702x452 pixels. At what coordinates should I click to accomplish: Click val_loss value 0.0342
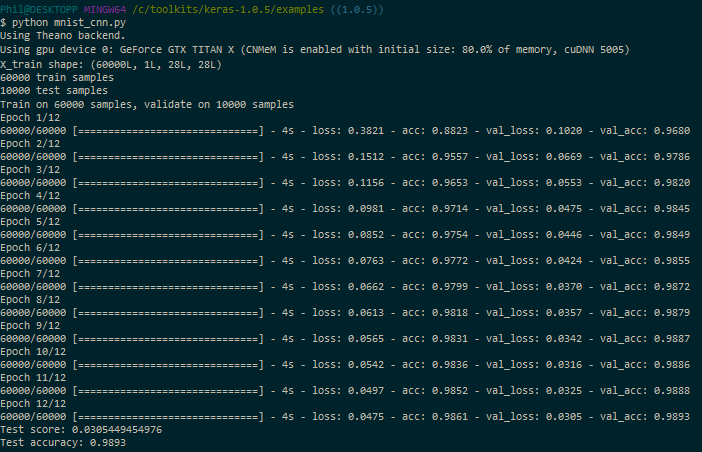[564, 338]
